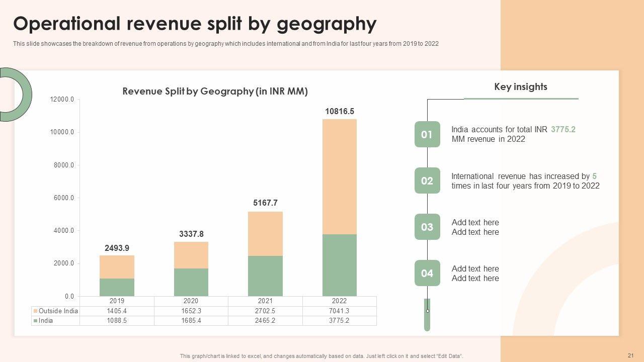Screen dimensions: 644x362
Task: Click the 1685.4 table cell
Action: pyautogui.click(x=191, y=321)
